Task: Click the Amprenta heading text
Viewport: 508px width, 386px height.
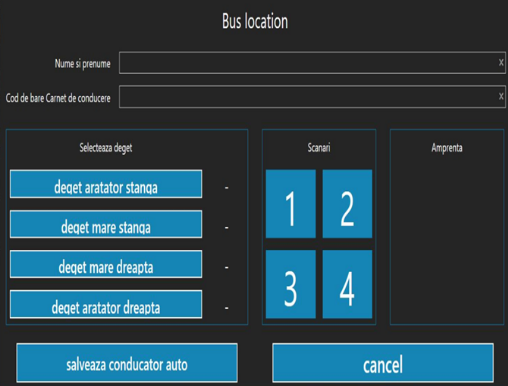Action: point(447,148)
